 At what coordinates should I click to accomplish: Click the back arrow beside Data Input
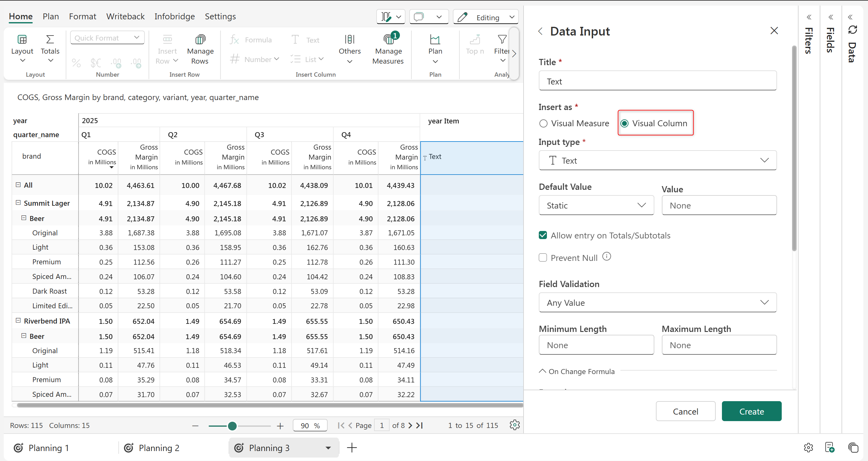point(540,31)
